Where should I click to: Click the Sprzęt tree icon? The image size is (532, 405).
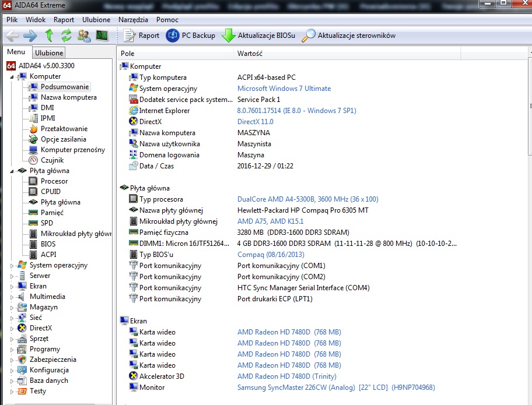point(22,339)
